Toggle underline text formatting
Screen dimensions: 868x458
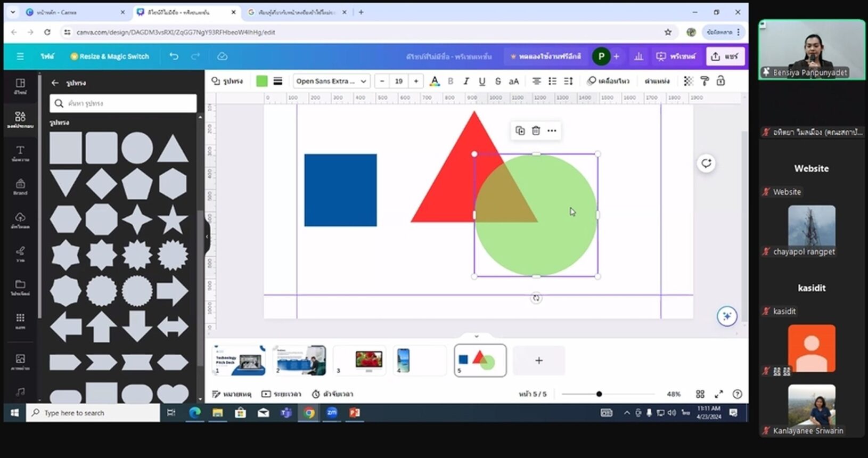(482, 81)
